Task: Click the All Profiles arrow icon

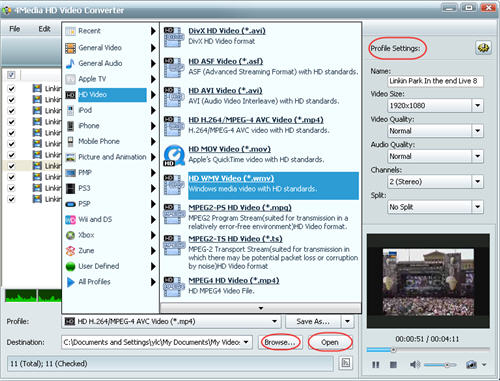Action: click(x=70, y=282)
